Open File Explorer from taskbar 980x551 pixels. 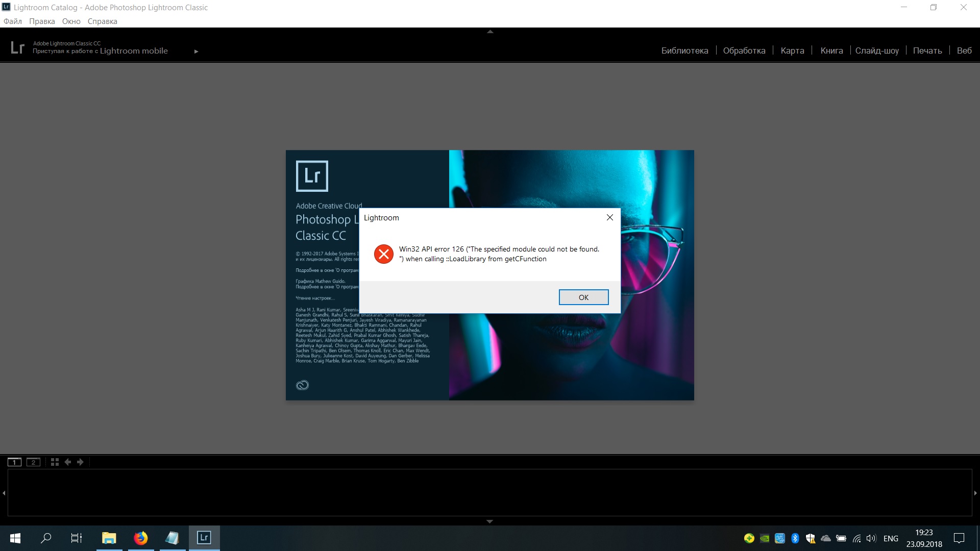(109, 538)
